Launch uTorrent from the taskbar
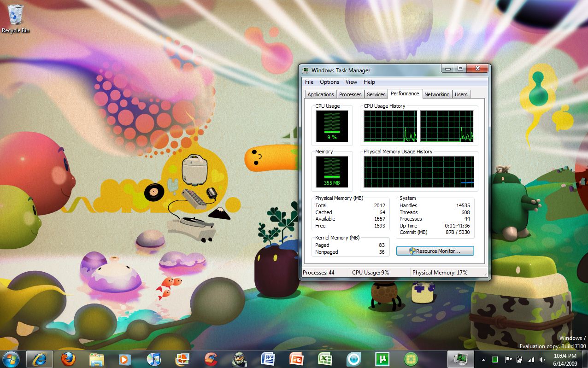The image size is (588, 368). pyautogui.click(x=382, y=359)
